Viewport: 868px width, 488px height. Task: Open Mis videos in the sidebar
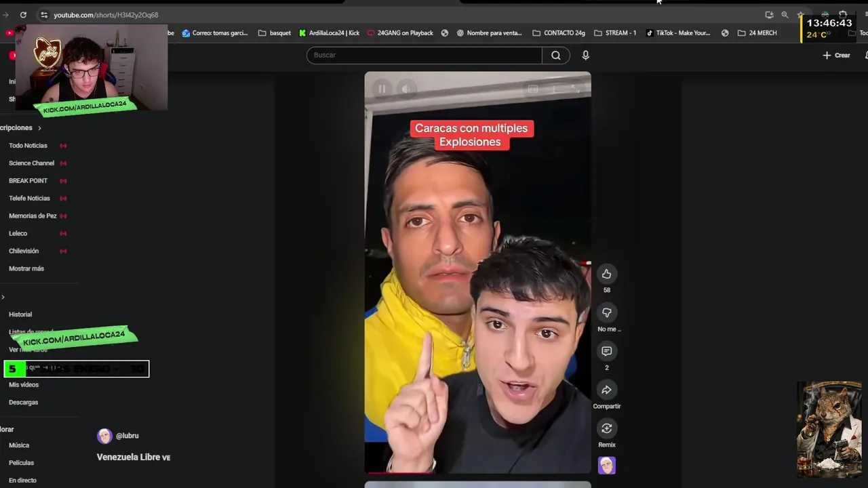click(x=24, y=385)
